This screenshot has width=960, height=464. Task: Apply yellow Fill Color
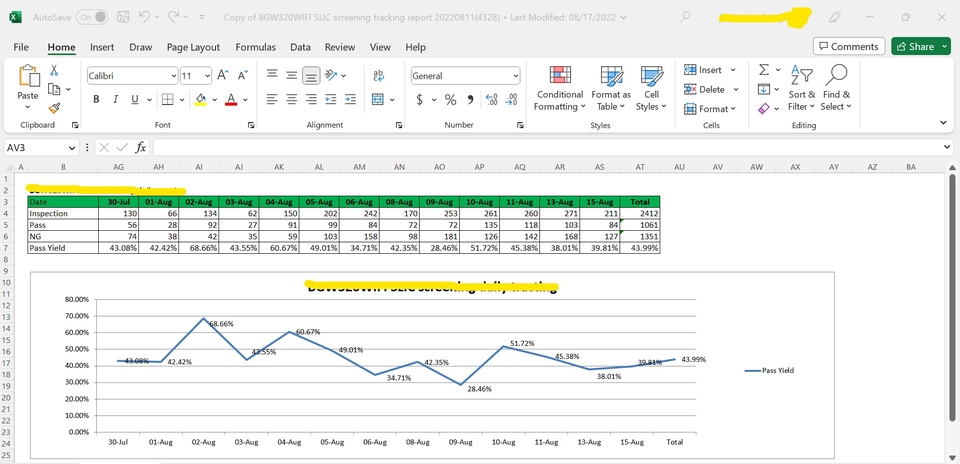(x=200, y=99)
